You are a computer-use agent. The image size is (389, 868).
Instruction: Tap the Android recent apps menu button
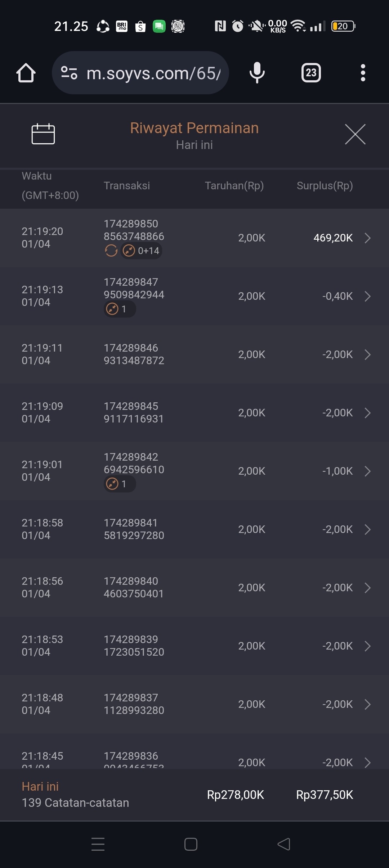click(98, 844)
